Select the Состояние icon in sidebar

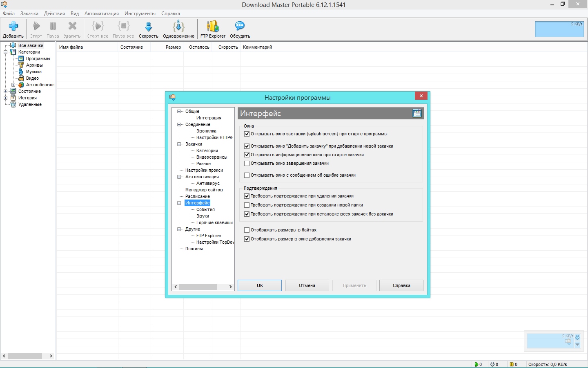pos(13,91)
